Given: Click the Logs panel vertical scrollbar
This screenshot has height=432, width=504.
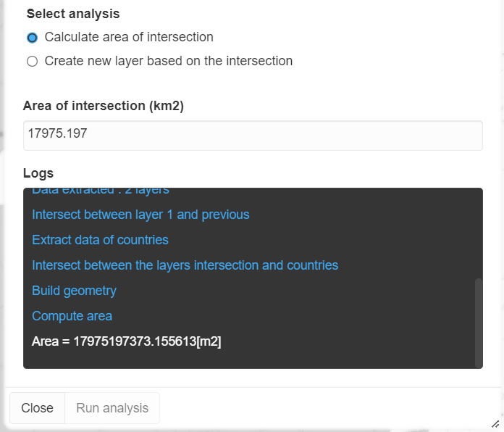Looking at the screenshot, I should (478, 322).
